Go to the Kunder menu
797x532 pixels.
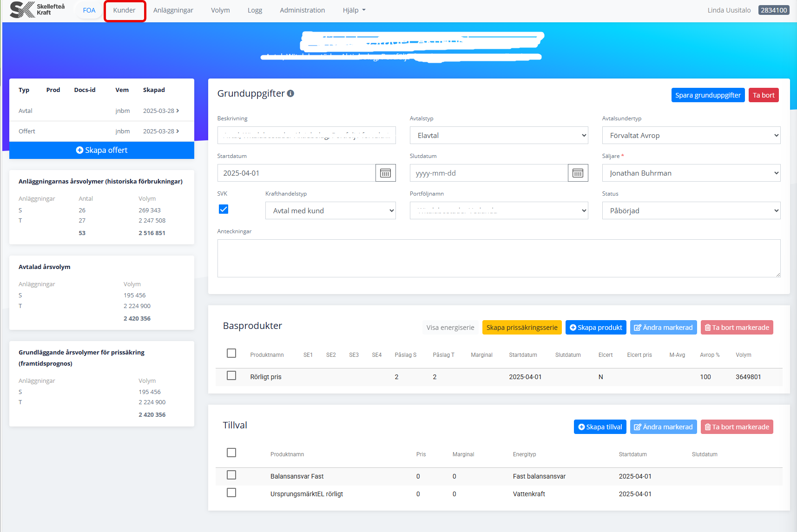125,10
